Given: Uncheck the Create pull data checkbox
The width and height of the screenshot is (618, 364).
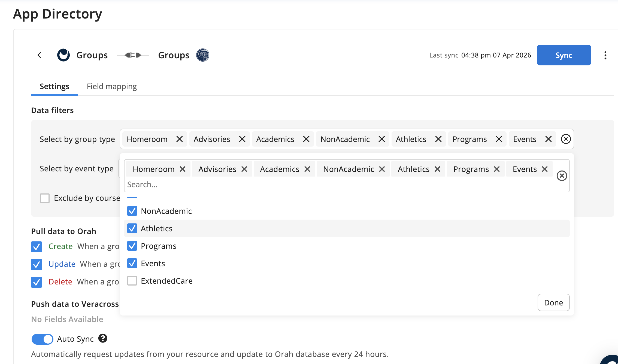Looking at the screenshot, I should 37,247.
